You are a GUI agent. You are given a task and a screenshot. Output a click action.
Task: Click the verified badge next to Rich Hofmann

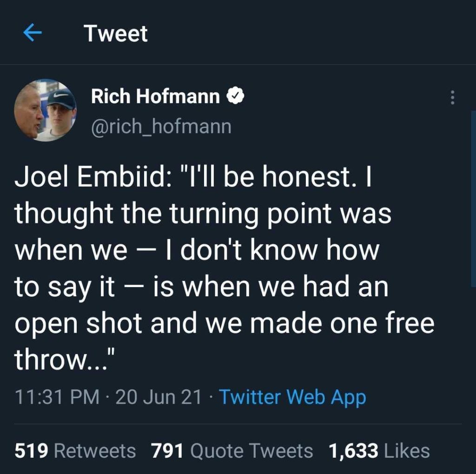[235, 97]
